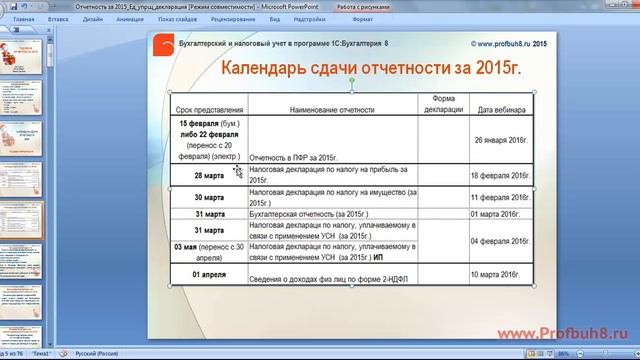Switch to the Анимация ribbon tab
This screenshot has width=640, height=360.
pyautogui.click(x=130, y=19)
